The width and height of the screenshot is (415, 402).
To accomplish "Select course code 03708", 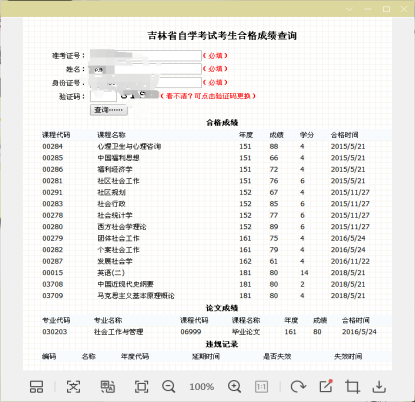I will coord(52,284).
